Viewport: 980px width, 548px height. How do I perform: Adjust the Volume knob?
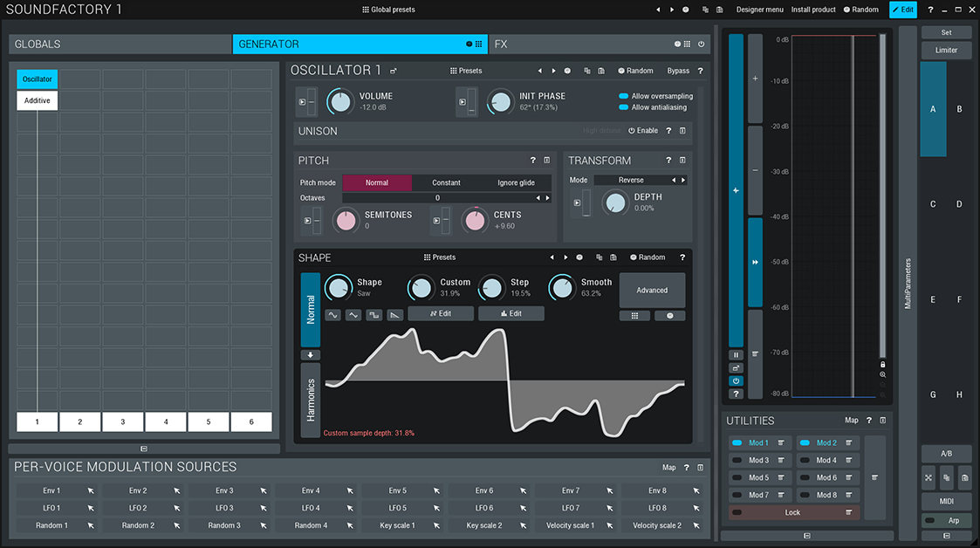340,101
